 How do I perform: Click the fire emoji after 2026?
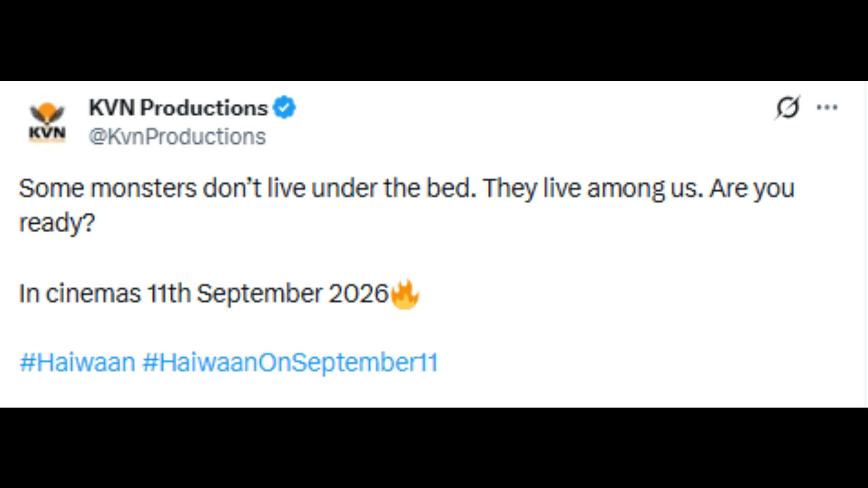405,294
